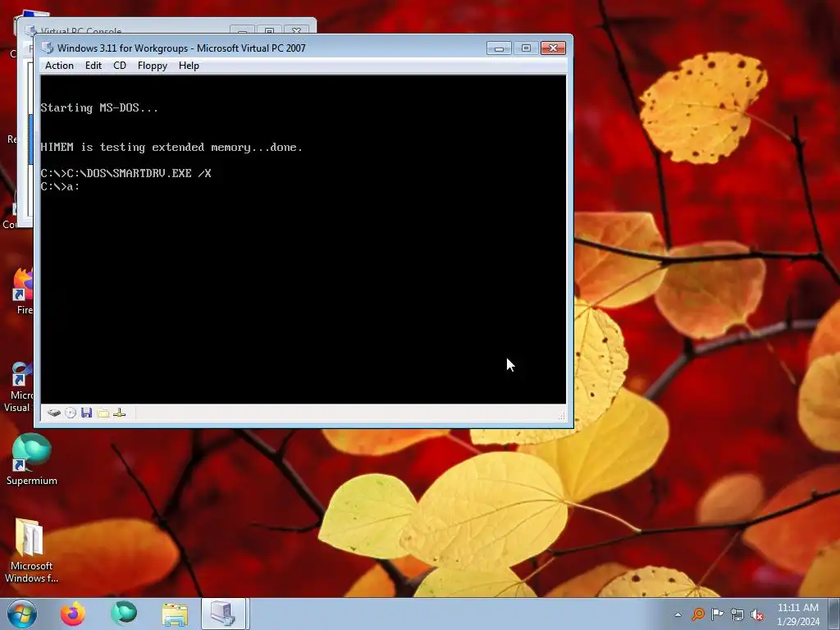The image size is (840, 630).
Task: Click the Virtual PC taskbar button
Action: (x=223, y=614)
